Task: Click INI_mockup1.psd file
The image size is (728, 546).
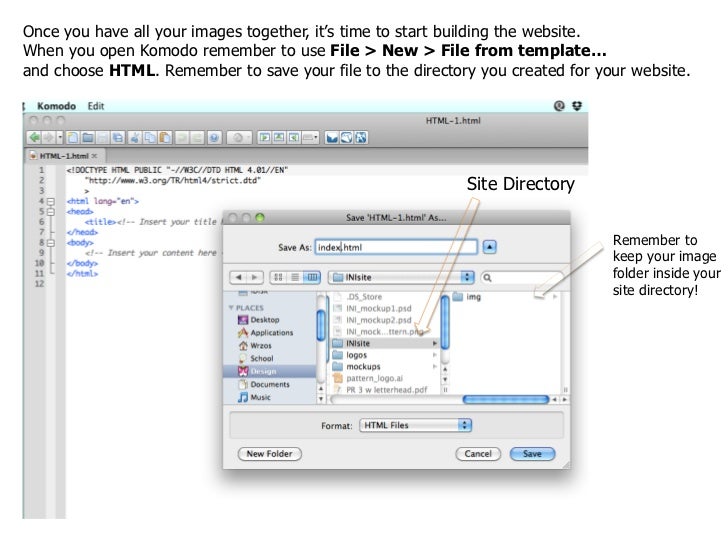Action: tap(385, 308)
